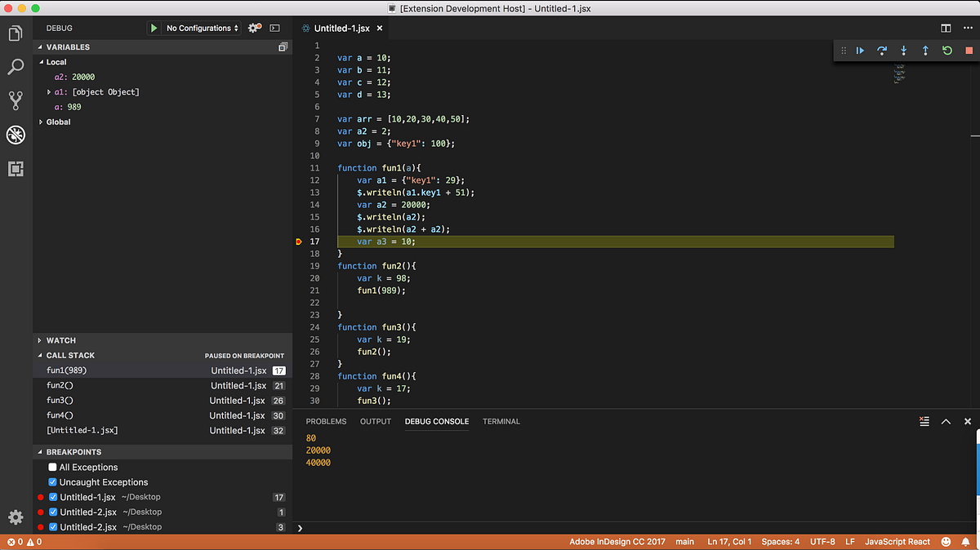Open the Explorer view in activity bar
Screen dimensions: 980x550
(x=16, y=34)
